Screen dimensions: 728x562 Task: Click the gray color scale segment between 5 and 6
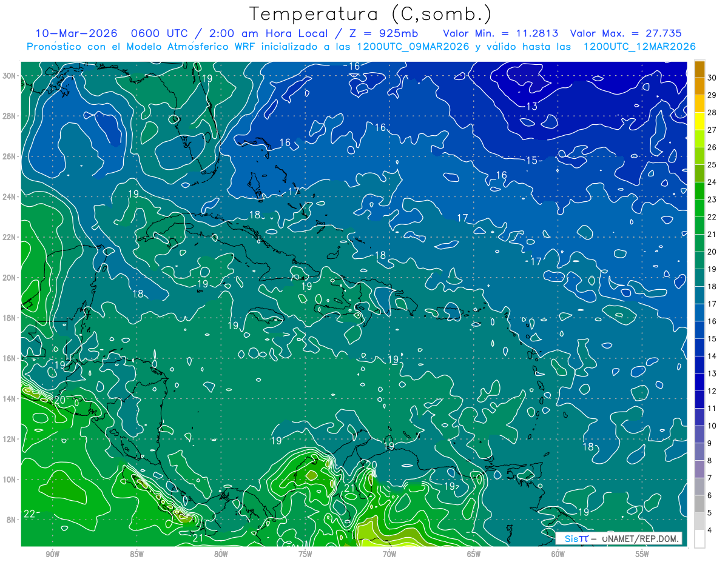(x=699, y=505)
